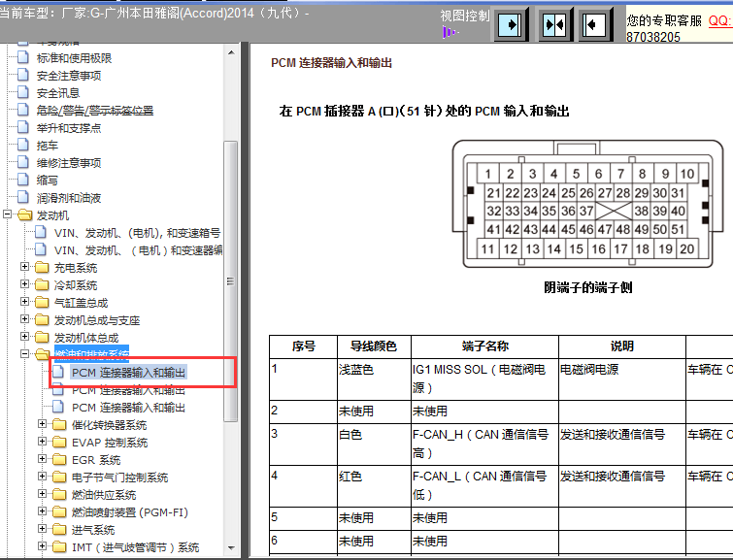Open the last PCM 连接器输入和输出 entry
The image size is (733, 560).
click(128, 408)
